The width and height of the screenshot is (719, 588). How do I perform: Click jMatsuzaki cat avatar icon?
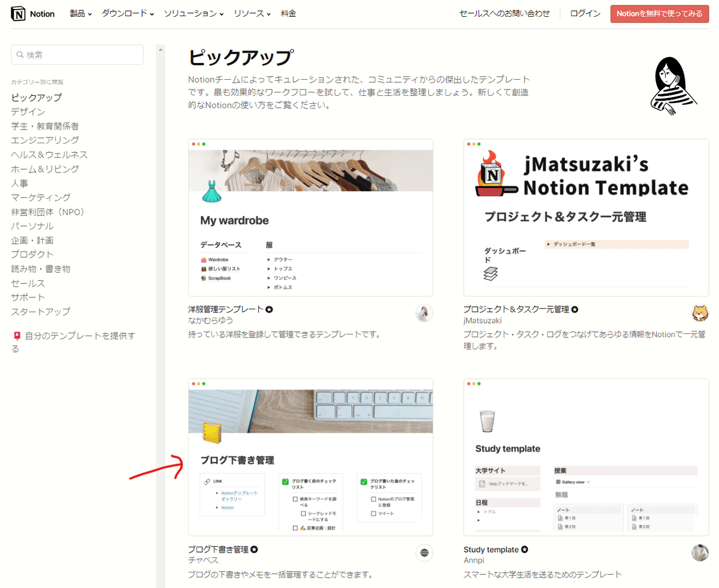700,313
